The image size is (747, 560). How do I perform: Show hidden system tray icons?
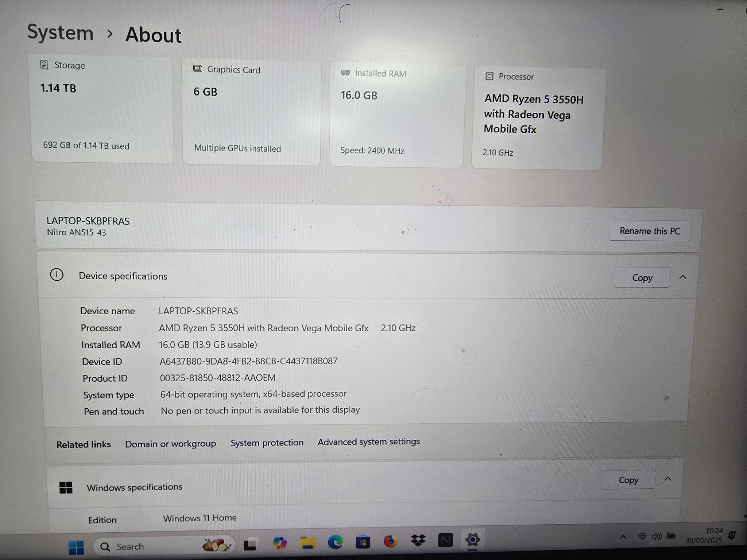623,537
